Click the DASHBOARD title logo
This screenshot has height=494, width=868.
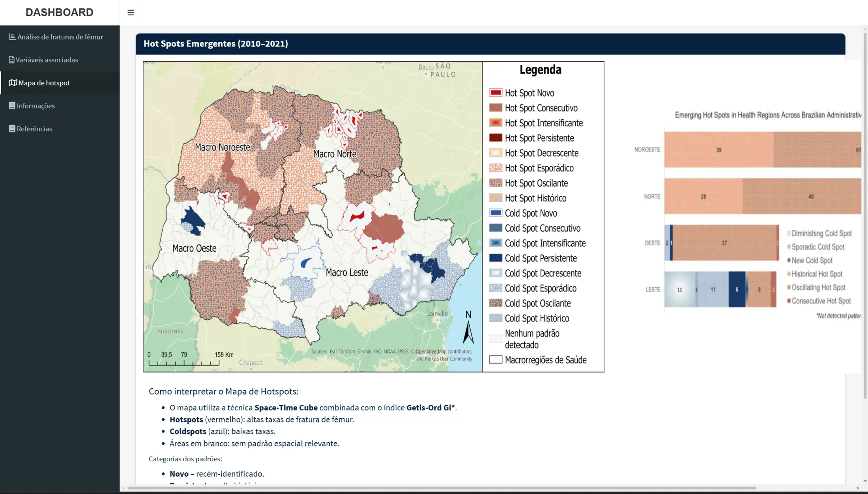point(60,12)
